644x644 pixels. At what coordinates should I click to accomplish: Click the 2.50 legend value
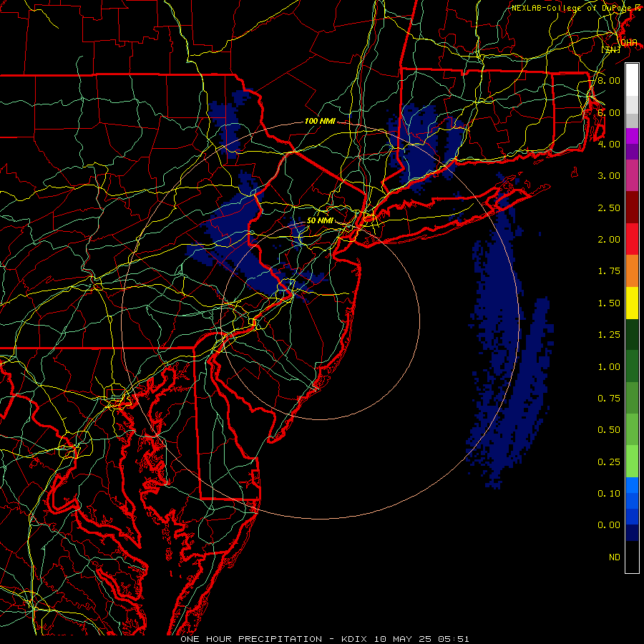point(609,208)
